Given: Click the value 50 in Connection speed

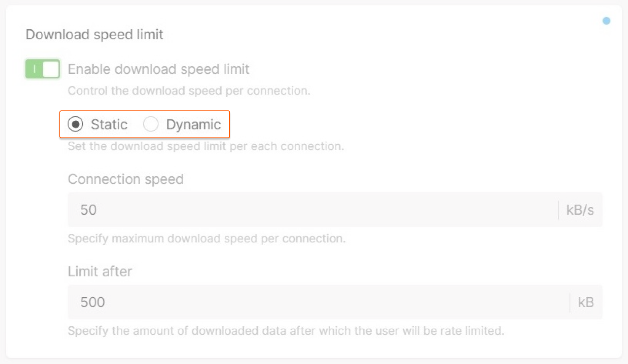Looking at the screenshot, I should coord(88,210).
